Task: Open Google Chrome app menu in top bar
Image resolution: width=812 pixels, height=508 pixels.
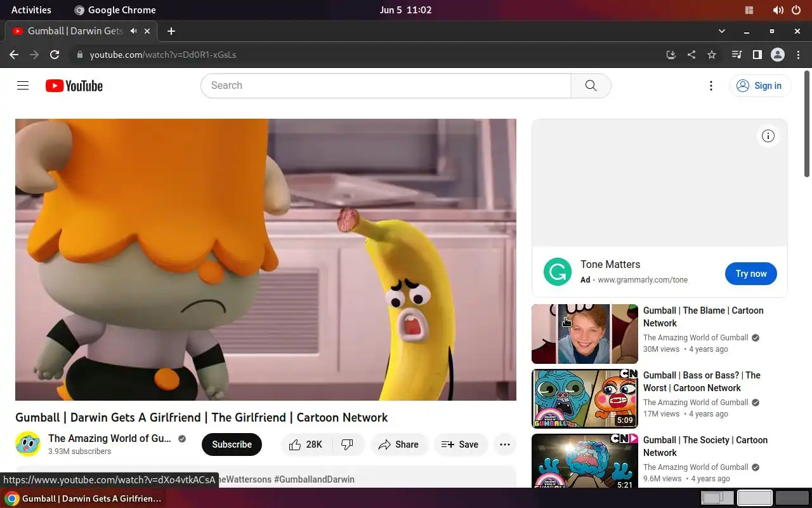Action: tap(115, 10)
